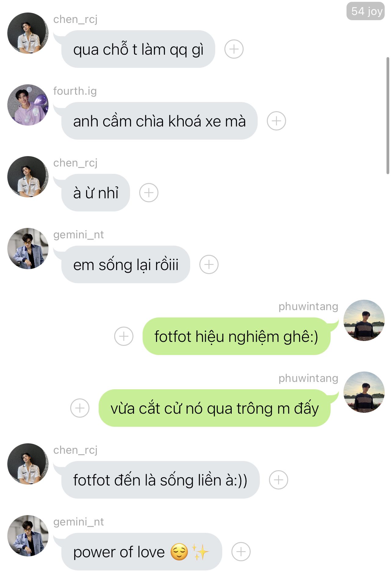
Task: Open chen_rcj avatar beside "fotfot đến là sống liền"
Action: [x=28, y=464]
